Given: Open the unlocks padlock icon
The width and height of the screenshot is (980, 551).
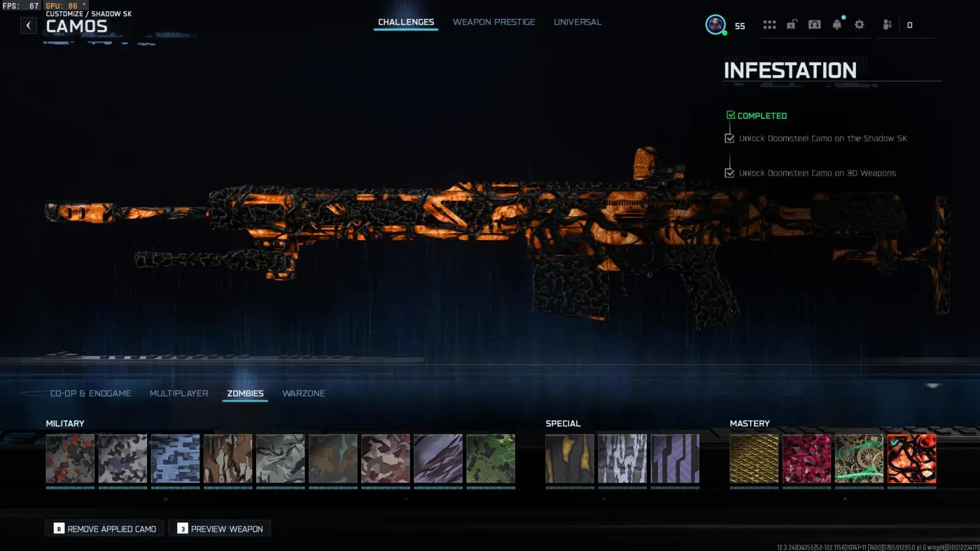Looking at the screenshot, I should click(x=791, y=24).
